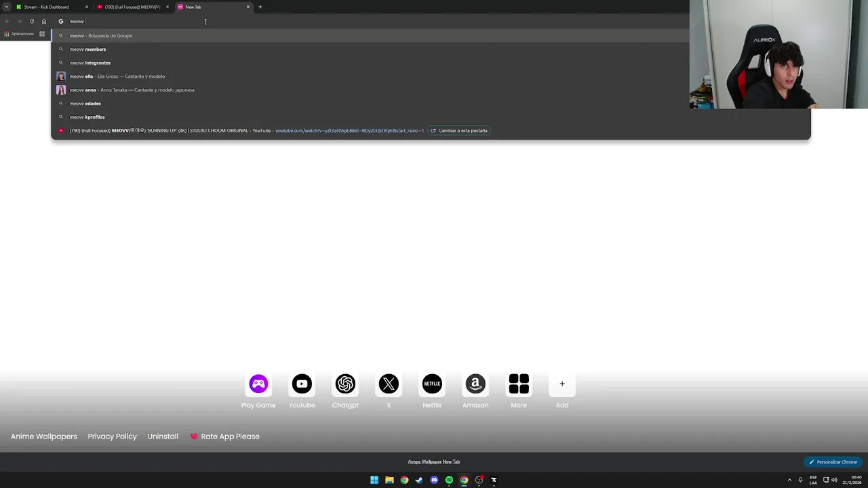Image resolution: width=868 pixels, height=488 pixels.
Task: Open the More shortcuts grid icon
Action: tap(519, 384)
